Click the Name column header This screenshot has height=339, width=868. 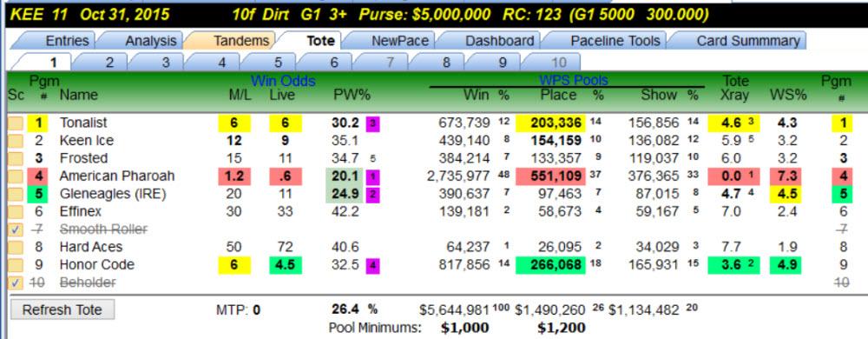click(79, 96)
